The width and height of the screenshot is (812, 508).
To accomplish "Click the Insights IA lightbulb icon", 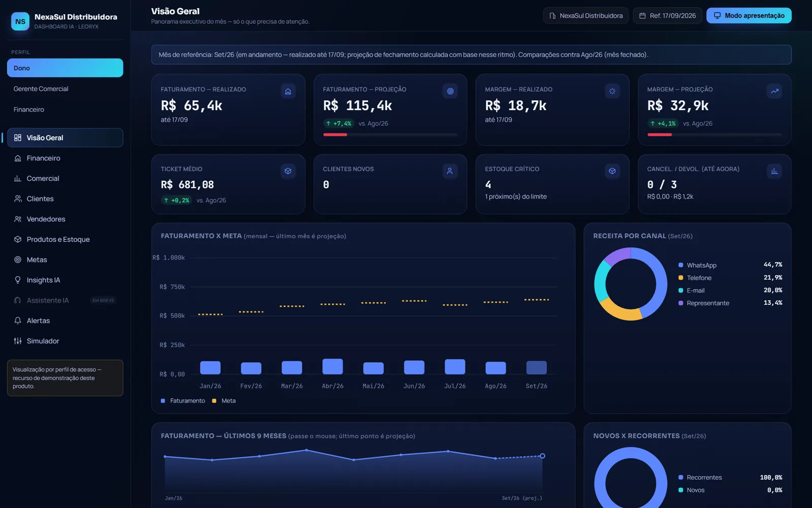I will click(18, 280).
